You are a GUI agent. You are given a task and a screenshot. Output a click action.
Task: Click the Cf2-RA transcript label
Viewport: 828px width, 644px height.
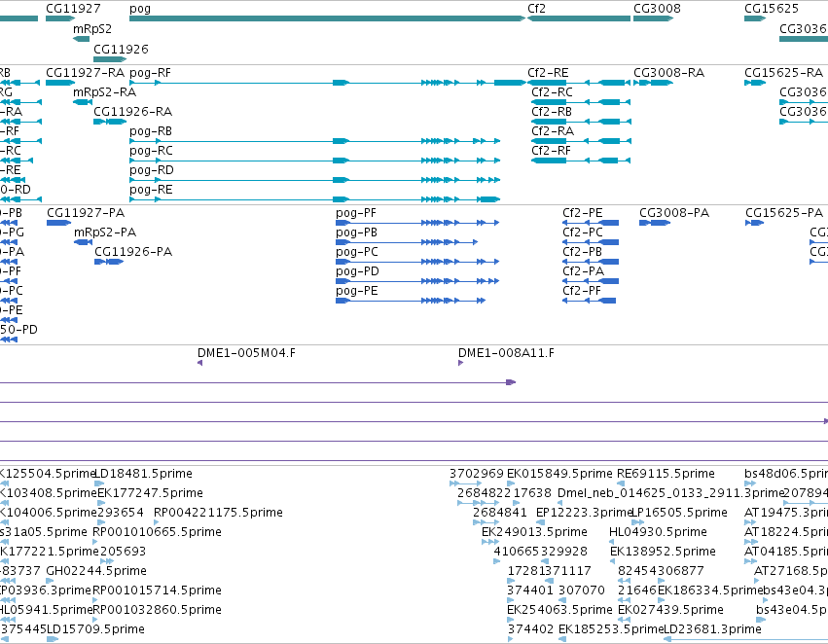pos(553,131)
